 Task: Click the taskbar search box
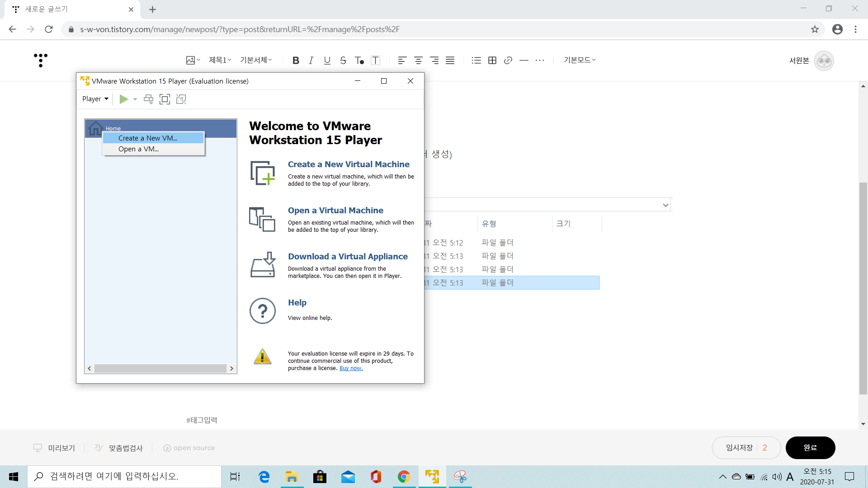pyautogui.click(x=124, y=477)
